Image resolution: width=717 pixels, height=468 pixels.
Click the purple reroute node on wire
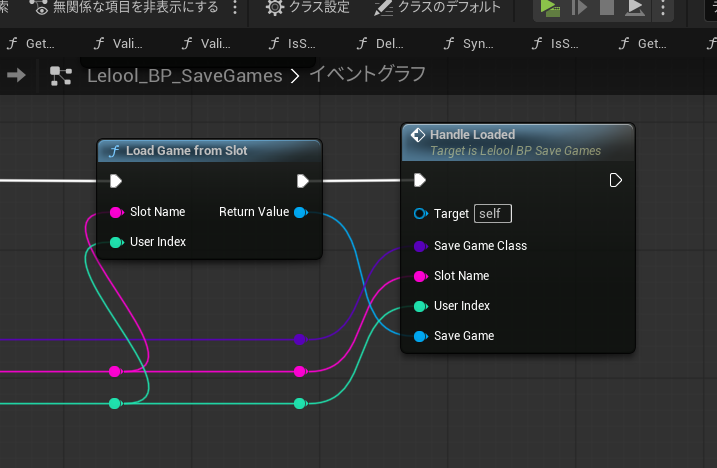(x=300, y=339)
